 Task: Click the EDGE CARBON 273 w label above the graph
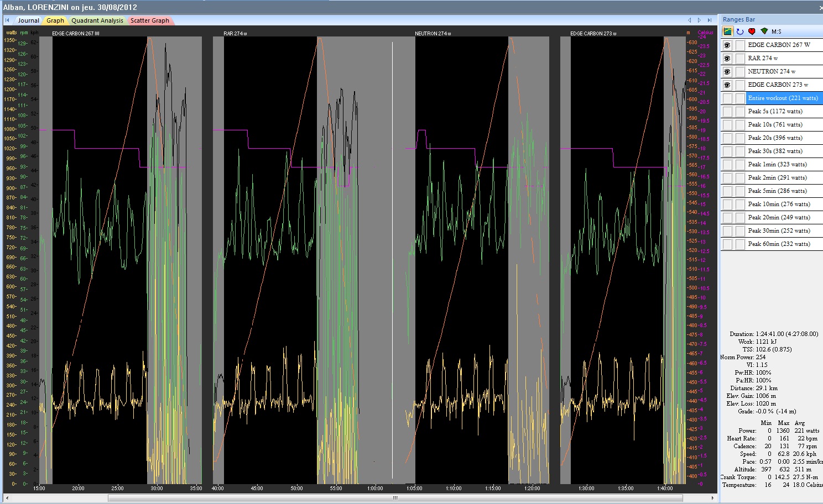[x=593, y=34]
